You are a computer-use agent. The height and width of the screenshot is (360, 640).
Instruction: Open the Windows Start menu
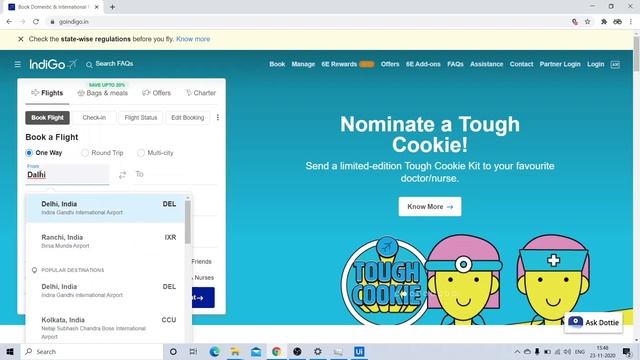coord(10,351)
